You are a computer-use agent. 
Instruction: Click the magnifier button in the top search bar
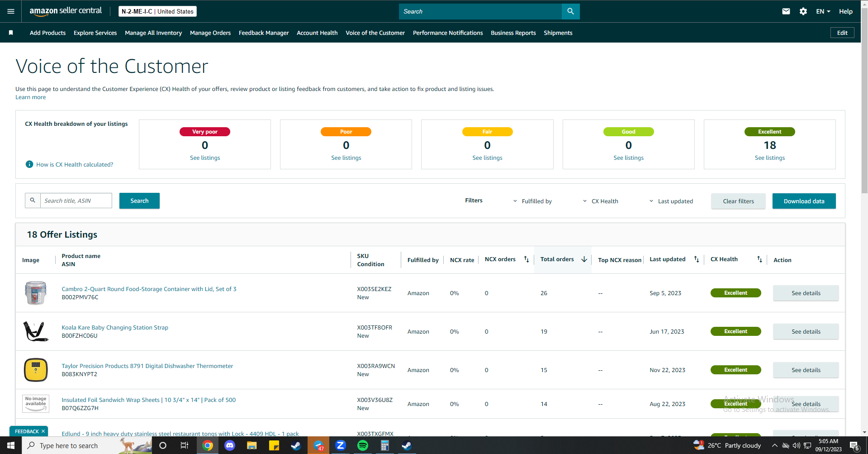[x=570, y=11]
